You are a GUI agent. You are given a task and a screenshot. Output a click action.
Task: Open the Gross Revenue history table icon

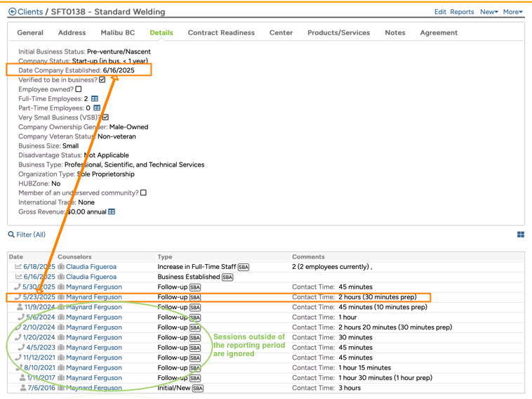pyautogui.click(x=112, y=211)
